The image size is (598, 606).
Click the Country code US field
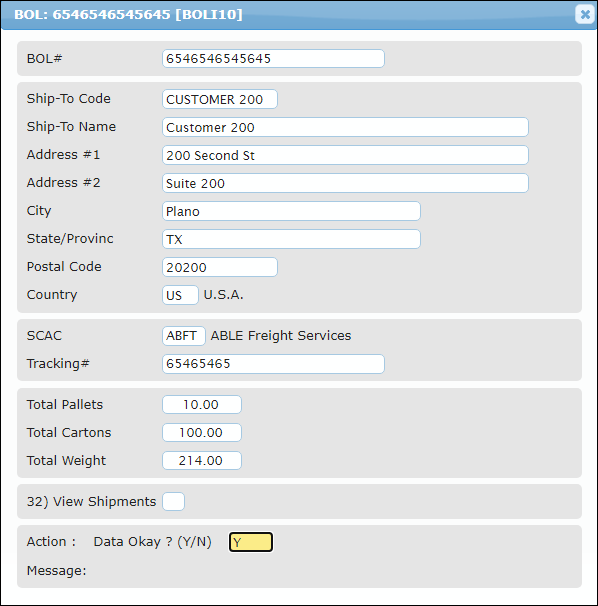click(x=180, y=295)
